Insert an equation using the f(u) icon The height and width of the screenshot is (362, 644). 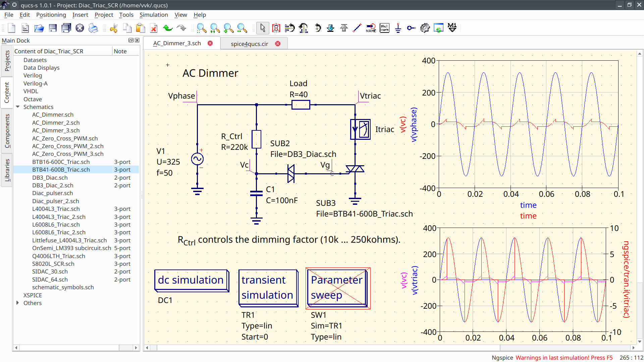pos(384,28)
